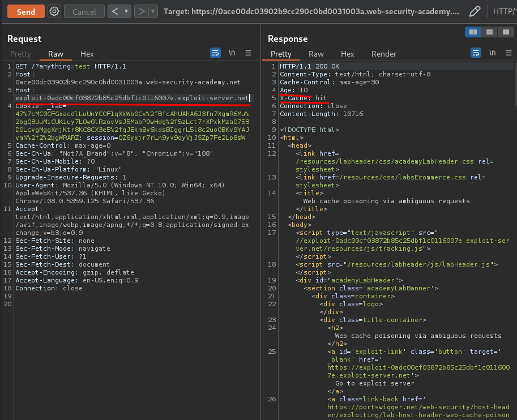Switch Request view to Pretty tab

pyautogui.click(x=20, y=54)
